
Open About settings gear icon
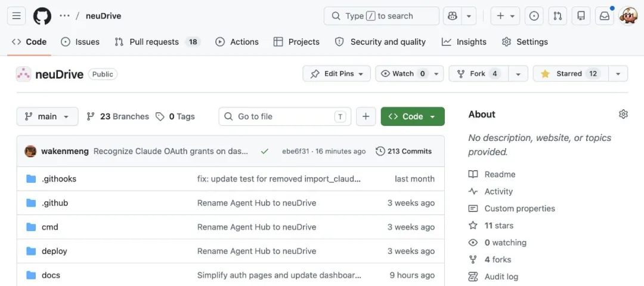[x=624, y=115]
